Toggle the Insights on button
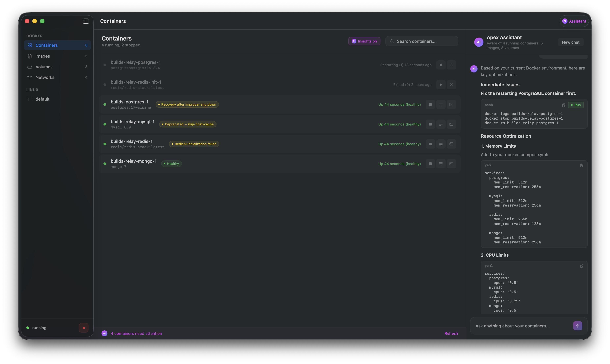 point(364,41)
